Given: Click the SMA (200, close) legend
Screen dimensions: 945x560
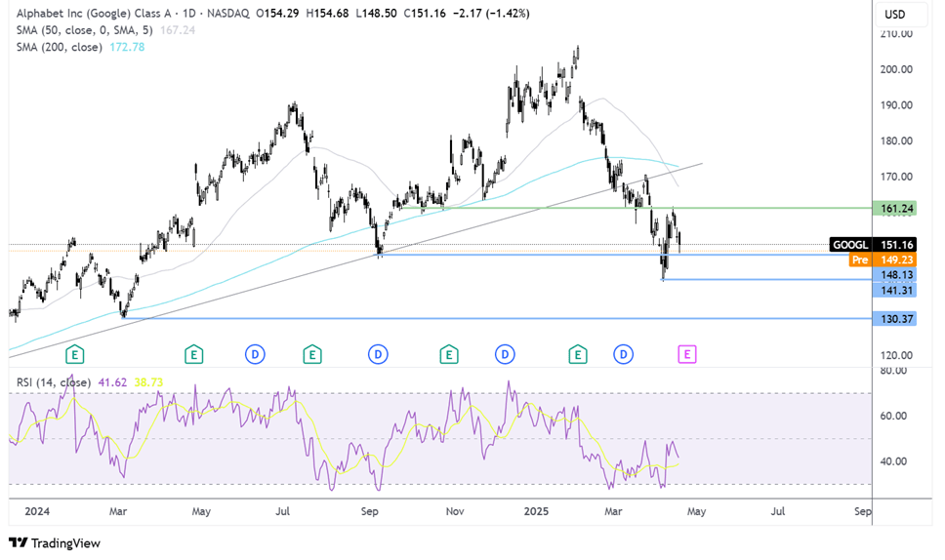Looking at the screenshot, I should coord(59,47).
